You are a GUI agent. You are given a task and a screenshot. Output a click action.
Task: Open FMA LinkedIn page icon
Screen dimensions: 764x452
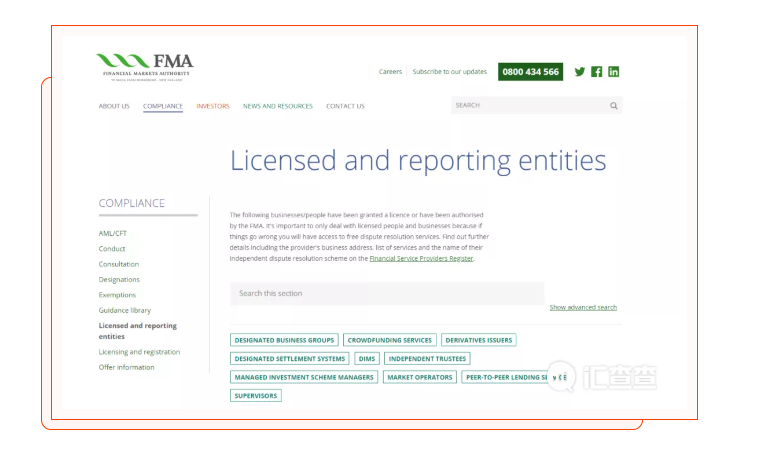613,72
